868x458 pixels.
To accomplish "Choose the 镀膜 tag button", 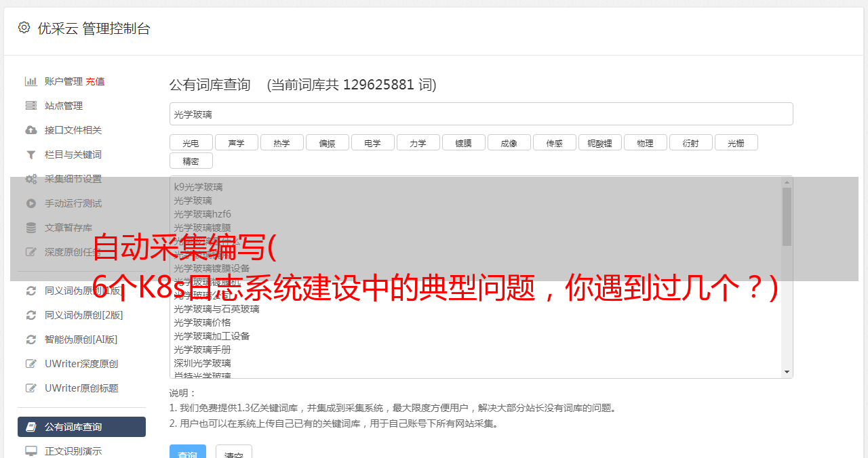I will point(463,143).
